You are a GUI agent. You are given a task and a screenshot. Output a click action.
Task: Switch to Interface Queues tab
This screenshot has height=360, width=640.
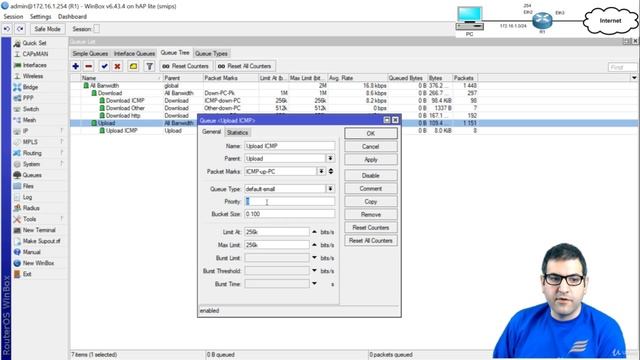[134, 53]
